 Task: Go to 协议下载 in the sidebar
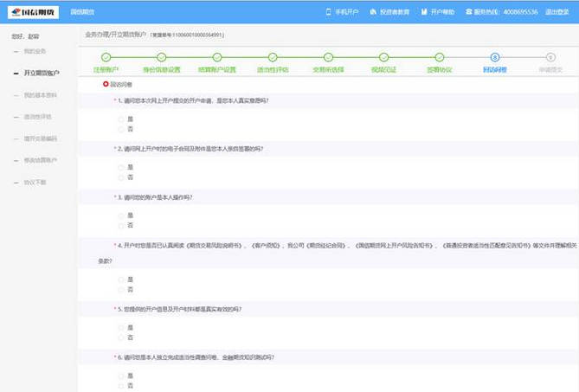(35, 183)
